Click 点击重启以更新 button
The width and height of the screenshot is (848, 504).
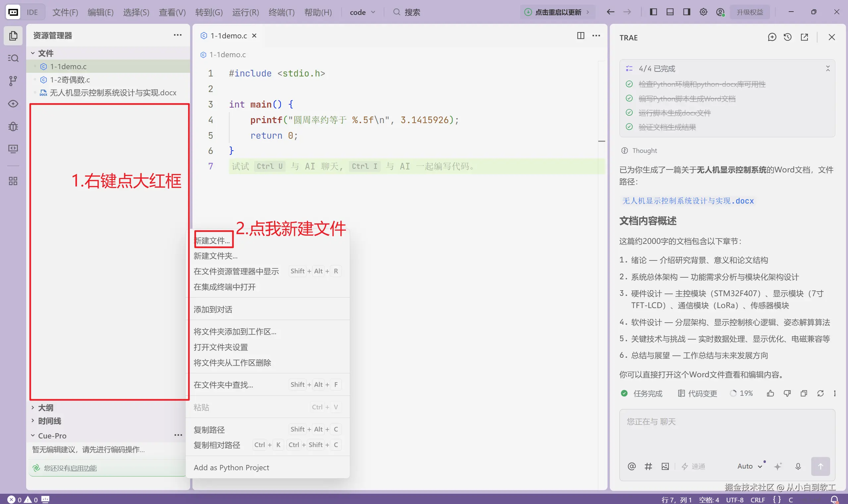557,12
